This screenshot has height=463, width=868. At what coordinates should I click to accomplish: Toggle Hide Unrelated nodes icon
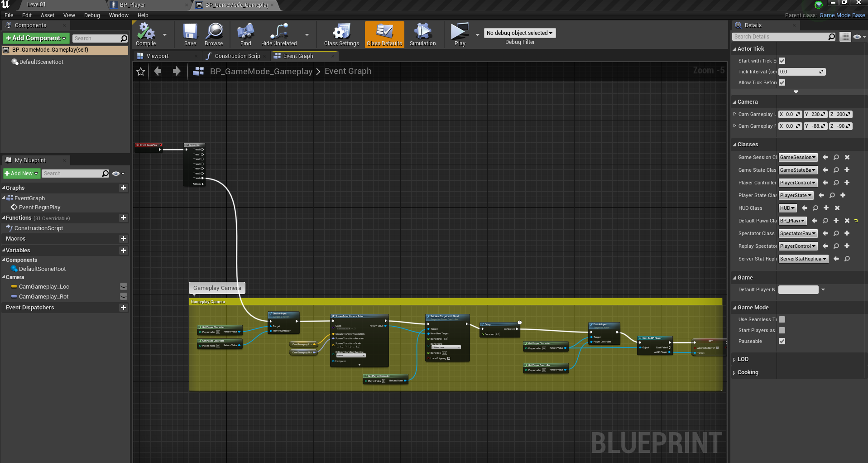(279, 34)
